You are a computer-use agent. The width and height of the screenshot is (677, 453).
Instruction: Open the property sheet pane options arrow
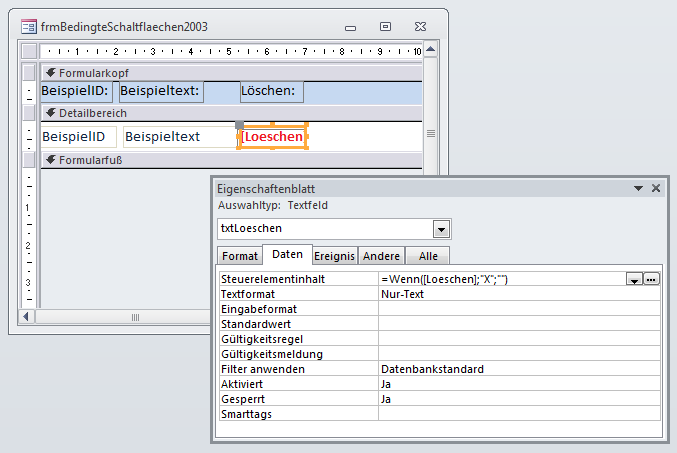(638, 188)
